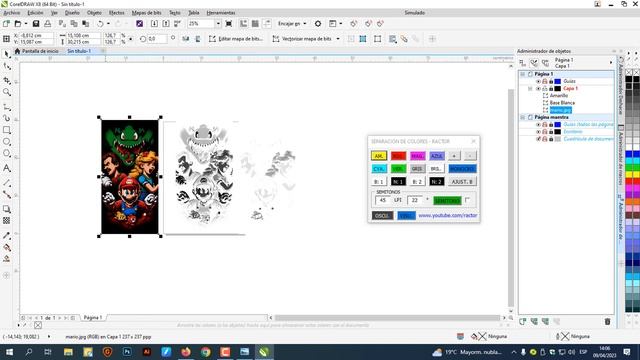Select the Drop Shadow tool
Image resolution: width=640 pixels, height=360 pixels.
click(7, 209)
